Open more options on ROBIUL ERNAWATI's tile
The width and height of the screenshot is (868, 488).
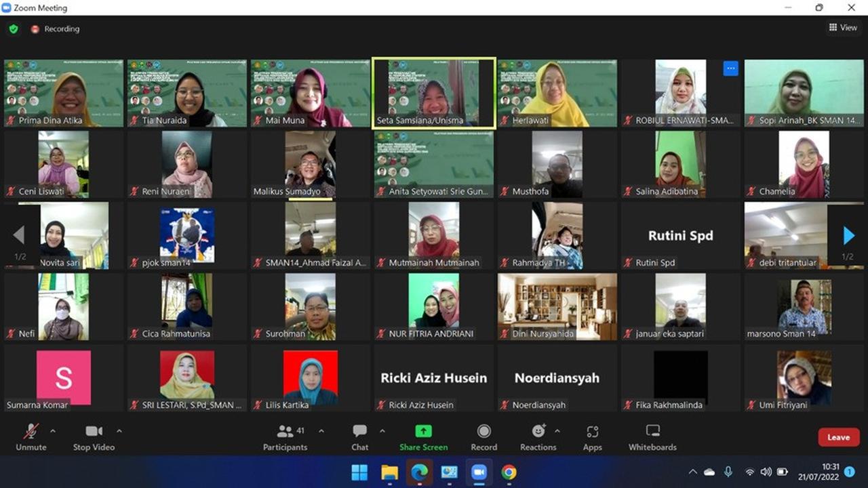click(x=730, y=68)
